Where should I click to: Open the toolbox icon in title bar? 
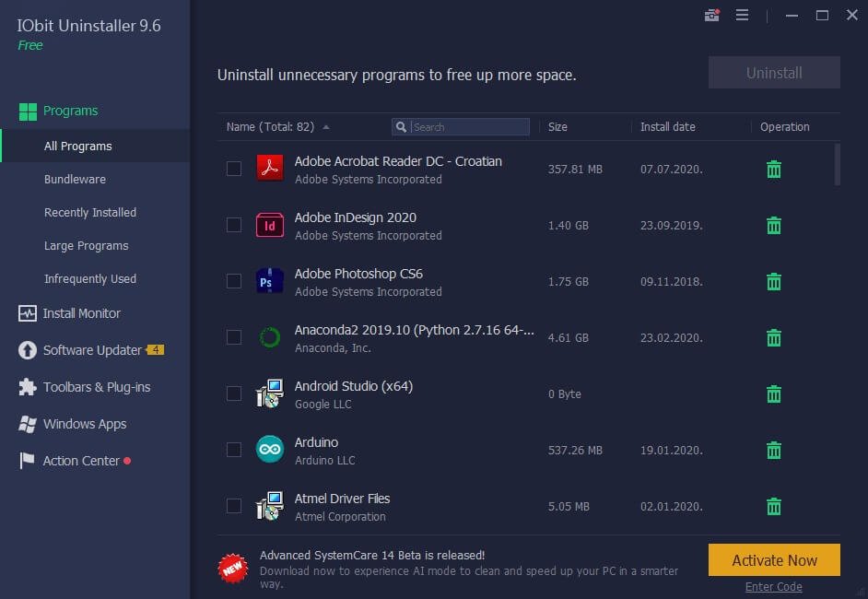pos(712,15)
